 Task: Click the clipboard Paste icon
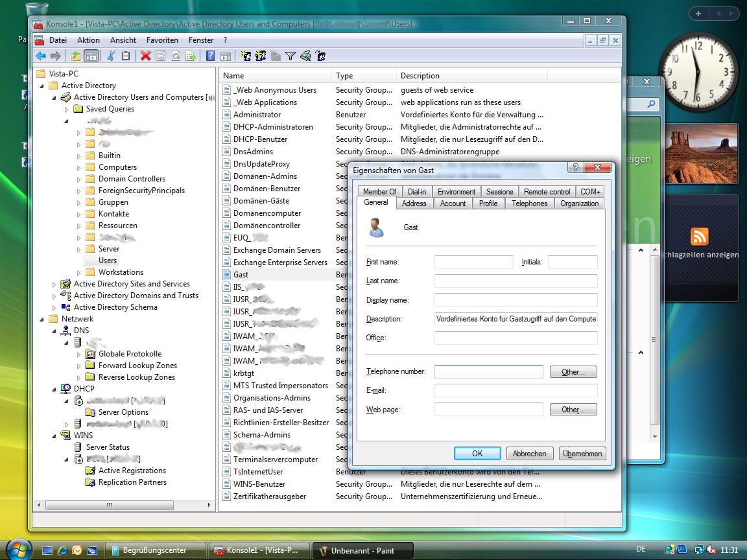pos(126,56)
